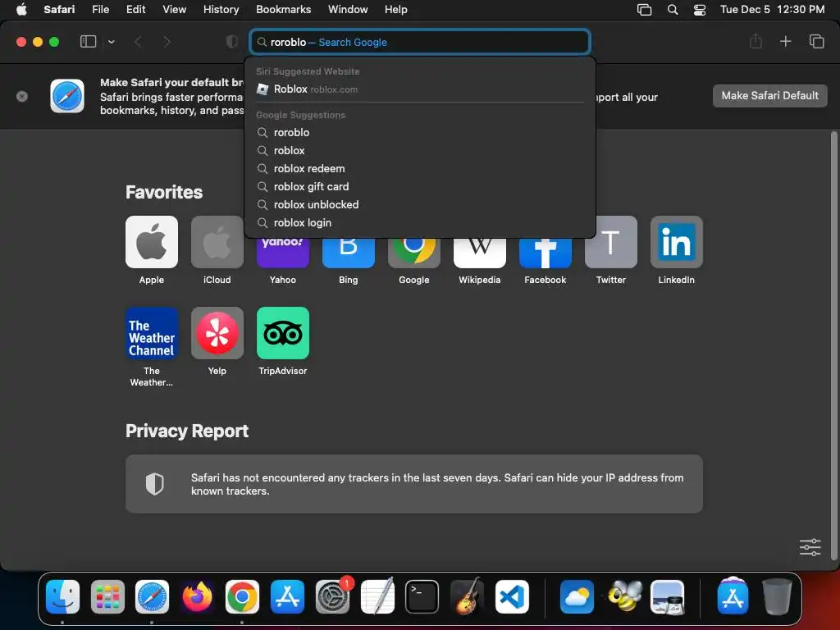840x630 pixels.
Task: Pick the 'roblox redeem' suggestion
Action: click(x=420, y=169)
